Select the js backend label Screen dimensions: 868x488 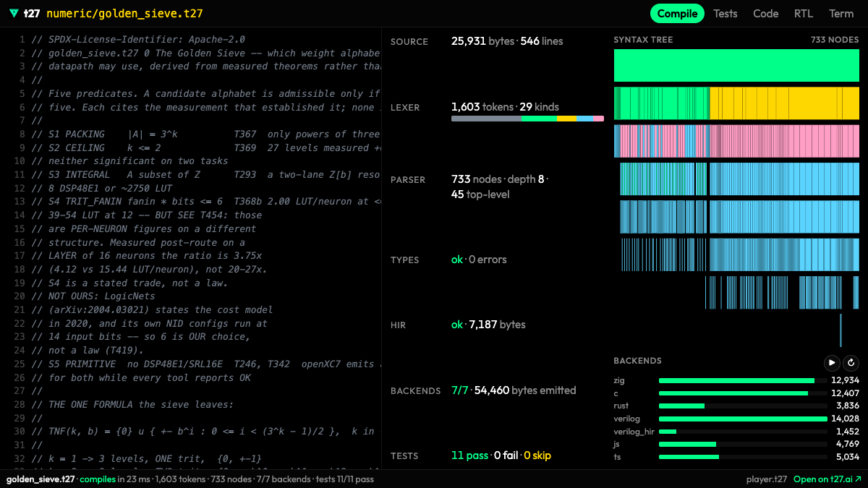click(617, 444)
